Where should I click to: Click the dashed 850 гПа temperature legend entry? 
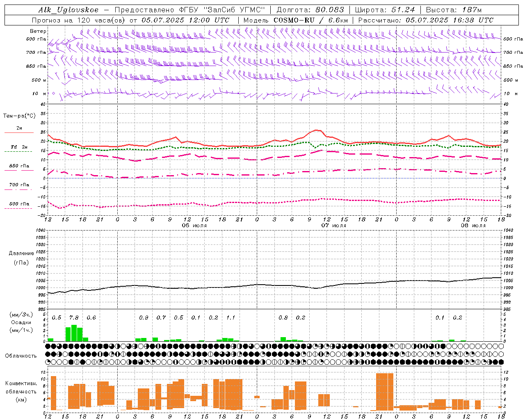(x=19, y=166)
